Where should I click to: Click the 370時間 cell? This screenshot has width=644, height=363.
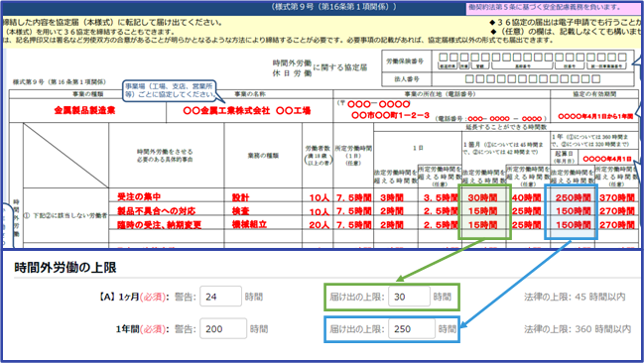click(617, 197)
